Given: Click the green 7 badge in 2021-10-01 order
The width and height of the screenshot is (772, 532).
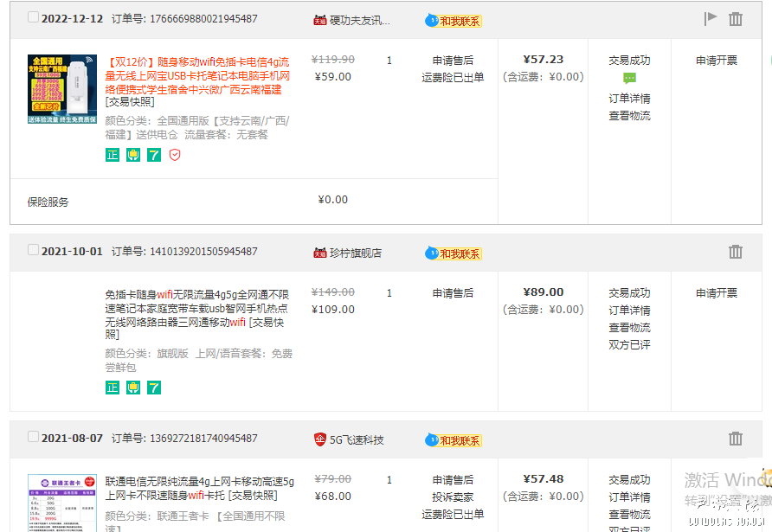Looking at the screenshot, I should [x=154, y=388].
